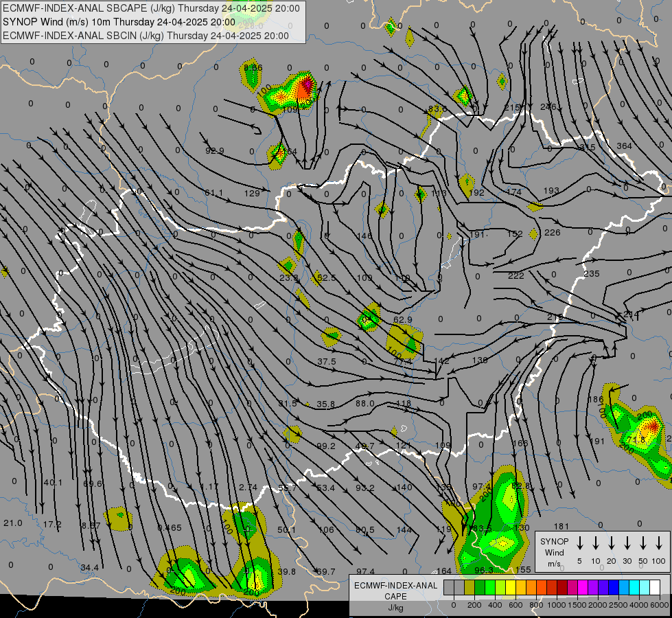
Task: Click the map value 193
Action: [x=551, y=190]
